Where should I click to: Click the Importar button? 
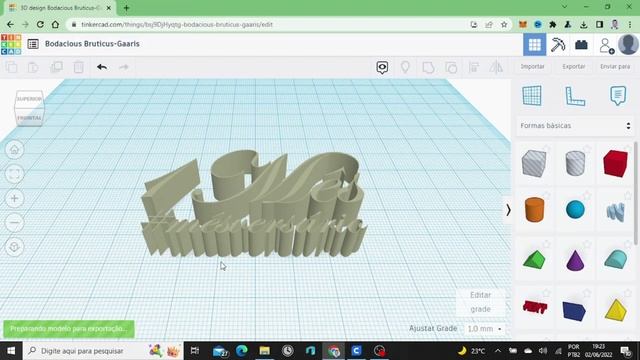pyautogui.click(x=532, y=67)
